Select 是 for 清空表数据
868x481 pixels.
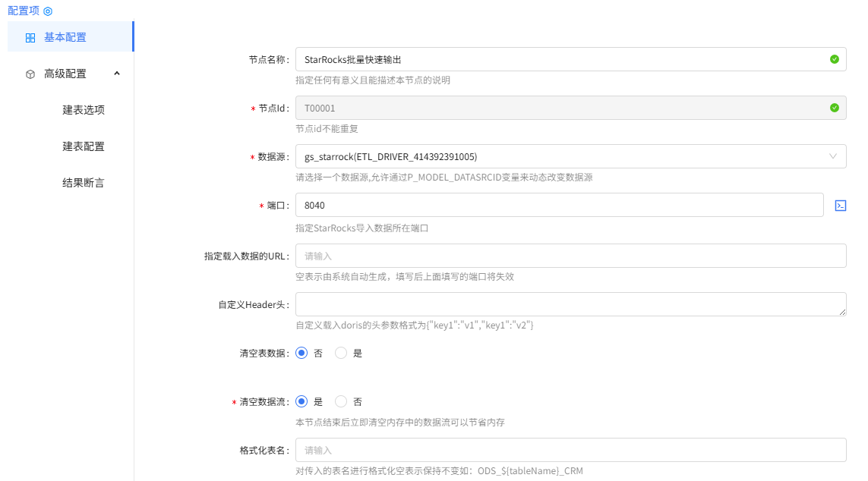pos(341,354)
